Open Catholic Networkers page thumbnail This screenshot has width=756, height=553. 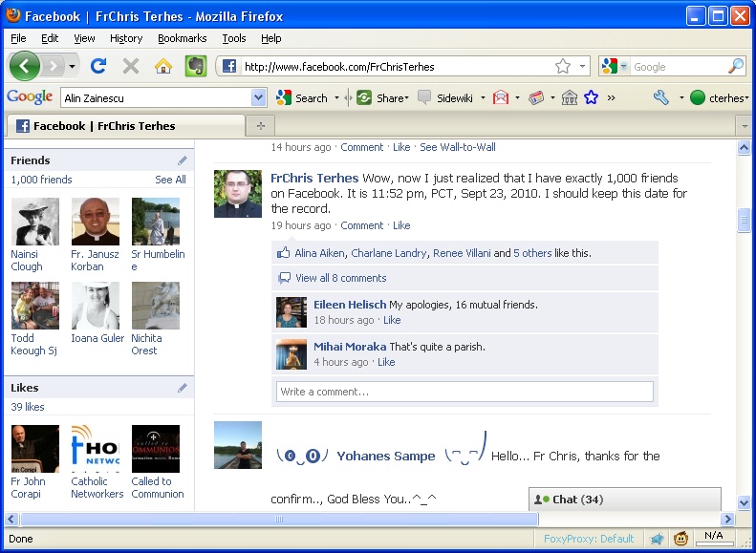point(96,449)
